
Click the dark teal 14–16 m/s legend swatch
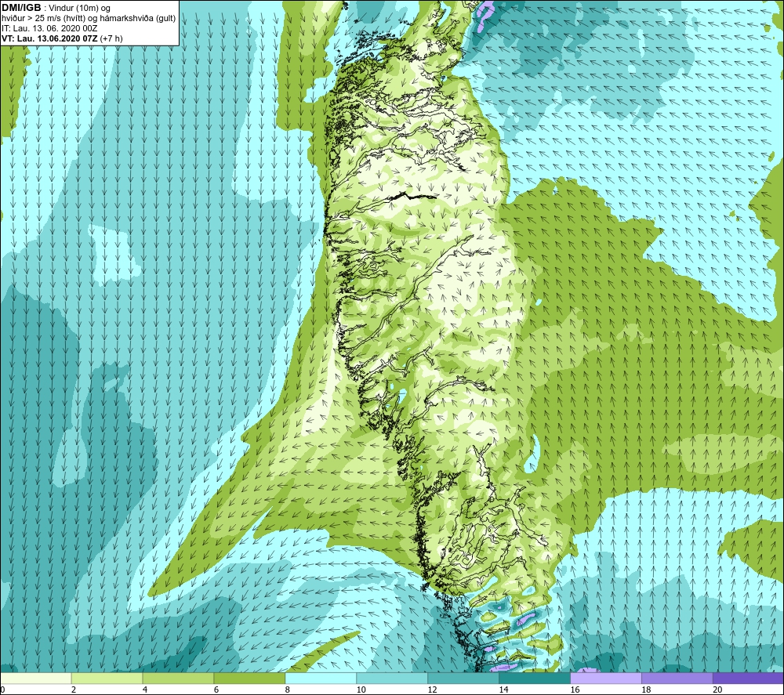535,678
